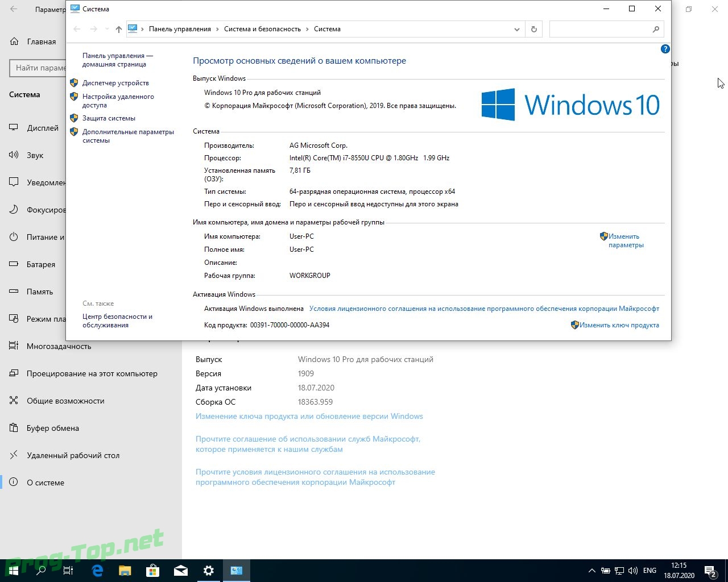728x582 pixels.
Task: Open the Mail app from the taskbar
Action: click(x=181, y=571)
